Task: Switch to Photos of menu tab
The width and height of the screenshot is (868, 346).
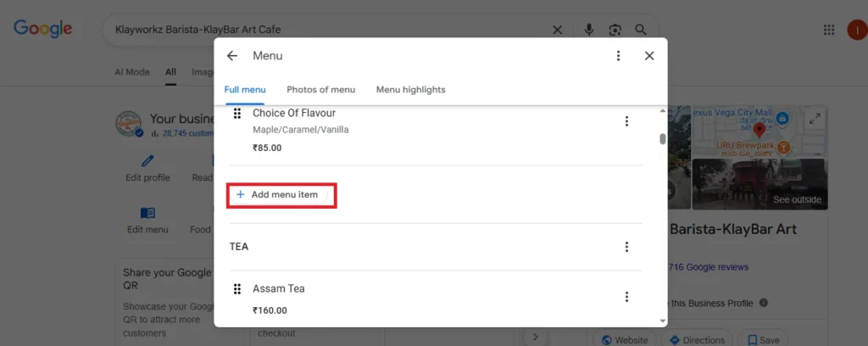Action: click(x=321, y=90)
